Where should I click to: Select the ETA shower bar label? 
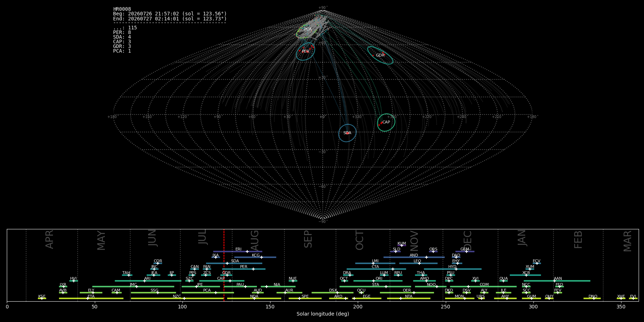[x=91, y=297]
